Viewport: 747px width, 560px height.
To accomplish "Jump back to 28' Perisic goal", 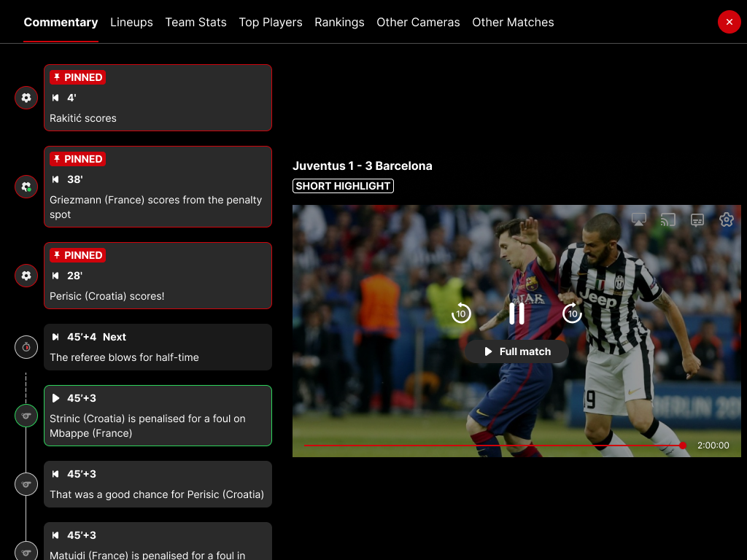I will [55, 276].
